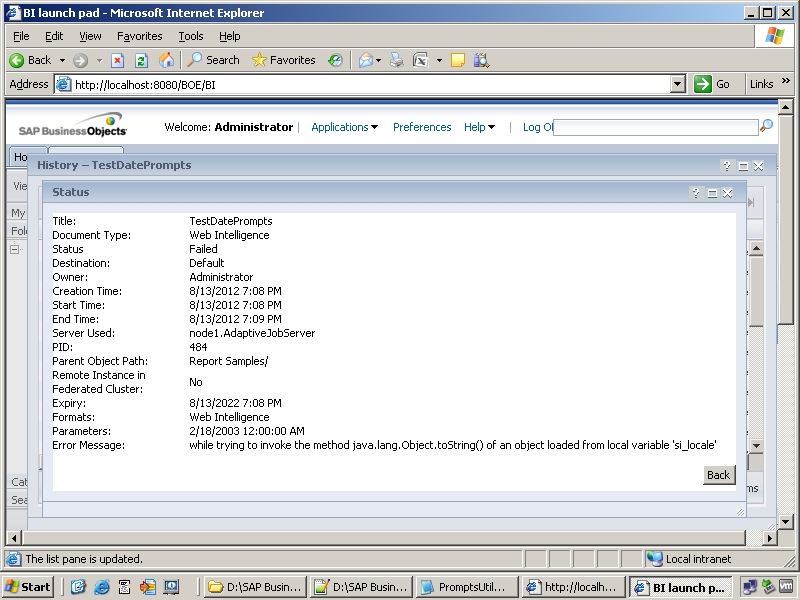Click the Mail envelope icon

pyautogui.click(x=366, y=60)
